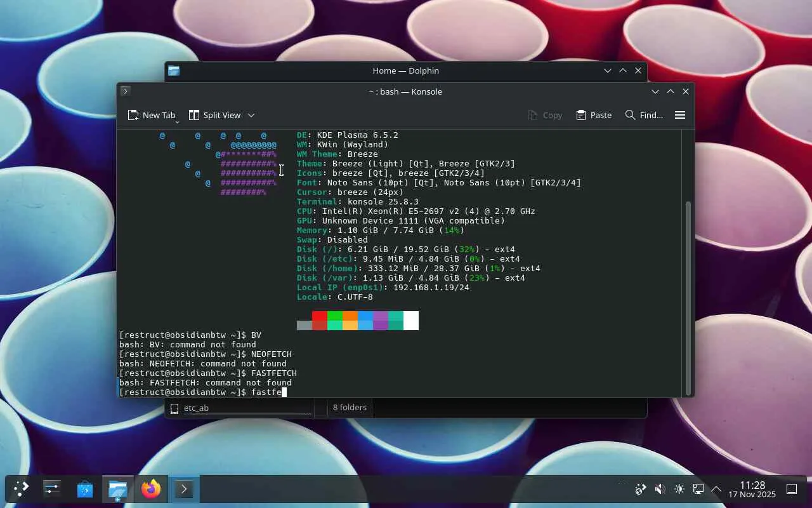Open the Konsole hamburger menu

point(680,115)
